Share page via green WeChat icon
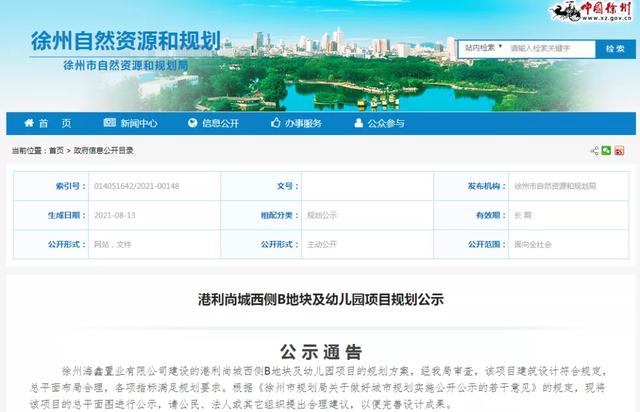 (x=606, y=150)
